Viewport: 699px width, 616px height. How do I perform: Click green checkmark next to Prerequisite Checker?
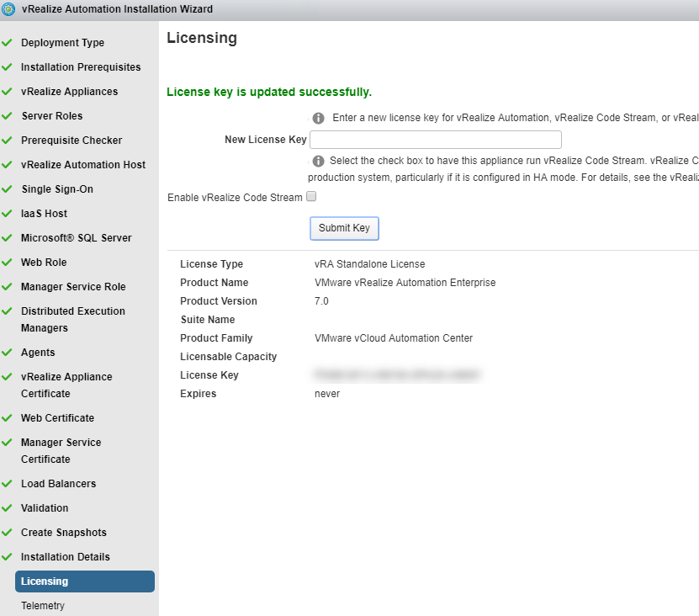pos(8,141)
